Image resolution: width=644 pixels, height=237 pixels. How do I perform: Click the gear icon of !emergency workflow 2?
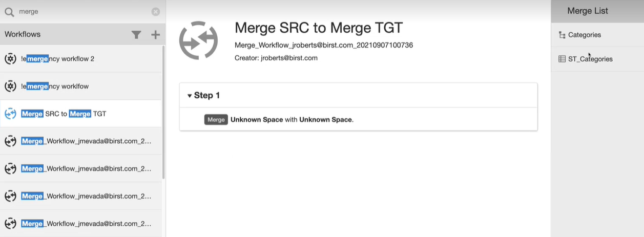tap(10, 59)
